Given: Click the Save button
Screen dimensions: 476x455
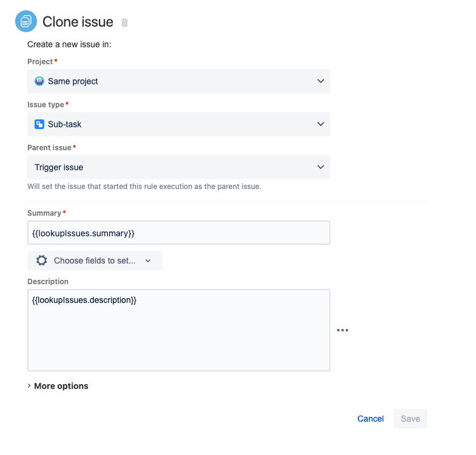Looking at the screenshot, I should [411, 419].
